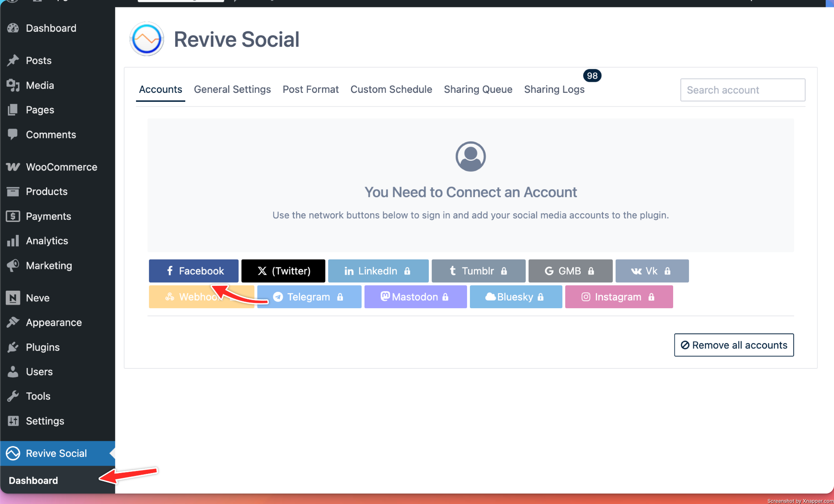Image resolution: width=834 pixels, height=504 pixels.
Task: Click the locked Instagram button
Action: click(619, 297)
